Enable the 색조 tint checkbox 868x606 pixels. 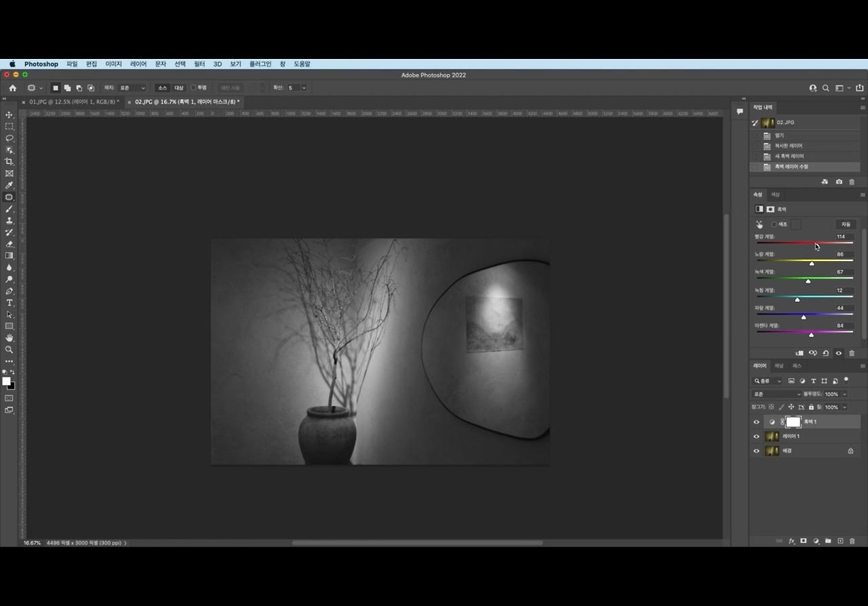point(774,224)
